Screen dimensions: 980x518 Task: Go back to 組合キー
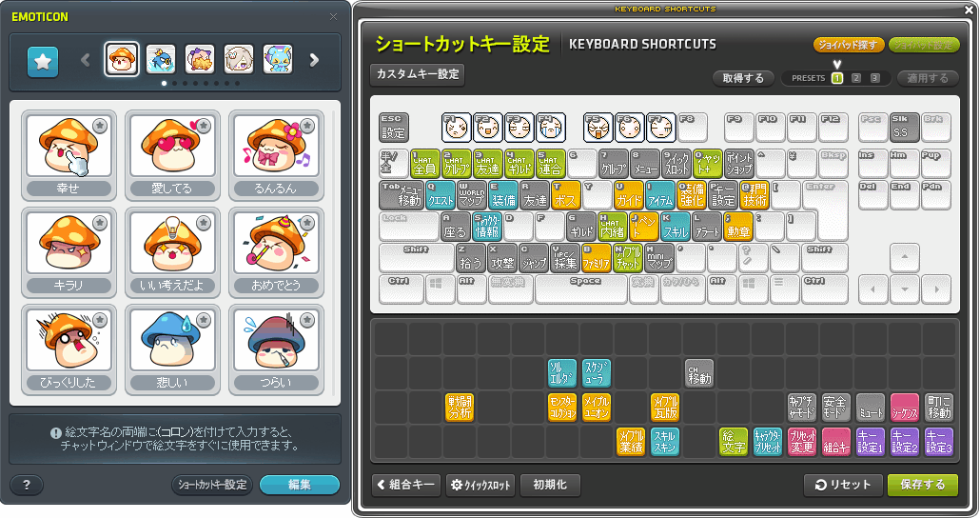point(406,485)
